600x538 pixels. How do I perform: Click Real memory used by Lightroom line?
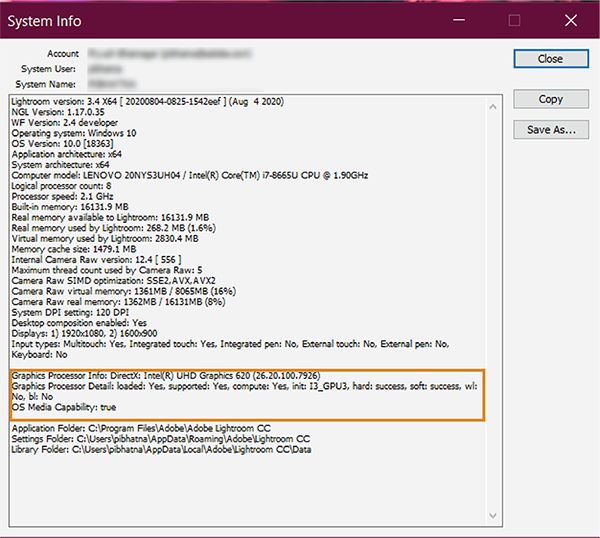[x=114, y=228]
